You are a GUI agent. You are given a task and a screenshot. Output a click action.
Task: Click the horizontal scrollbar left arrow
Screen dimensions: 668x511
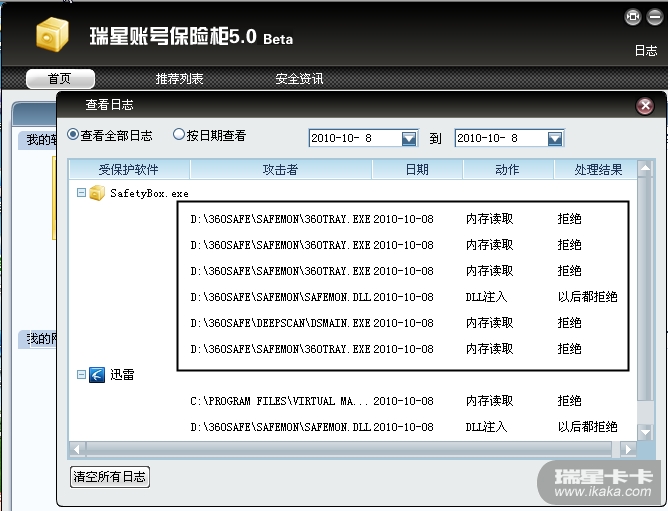[x=77, y=449]
